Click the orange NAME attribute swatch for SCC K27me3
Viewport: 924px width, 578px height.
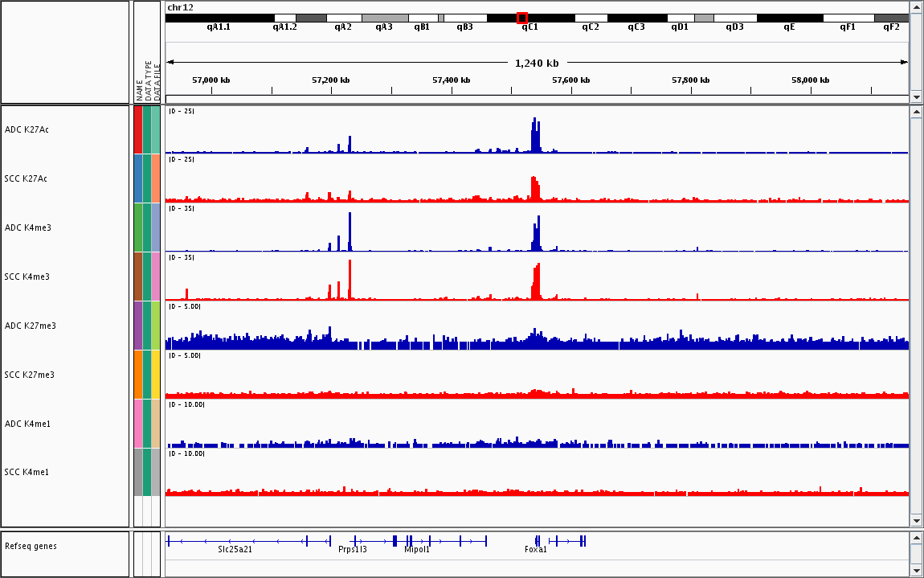138,375
